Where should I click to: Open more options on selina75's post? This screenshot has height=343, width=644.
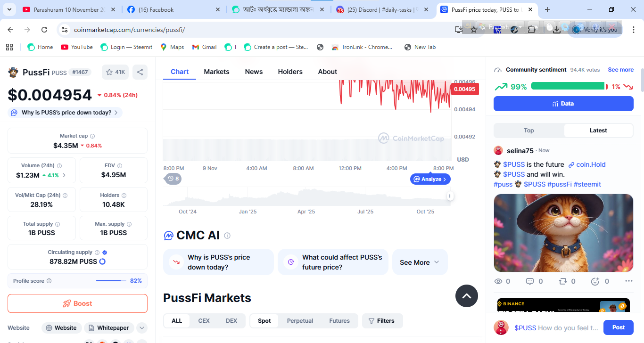click(x=628, y=281)
